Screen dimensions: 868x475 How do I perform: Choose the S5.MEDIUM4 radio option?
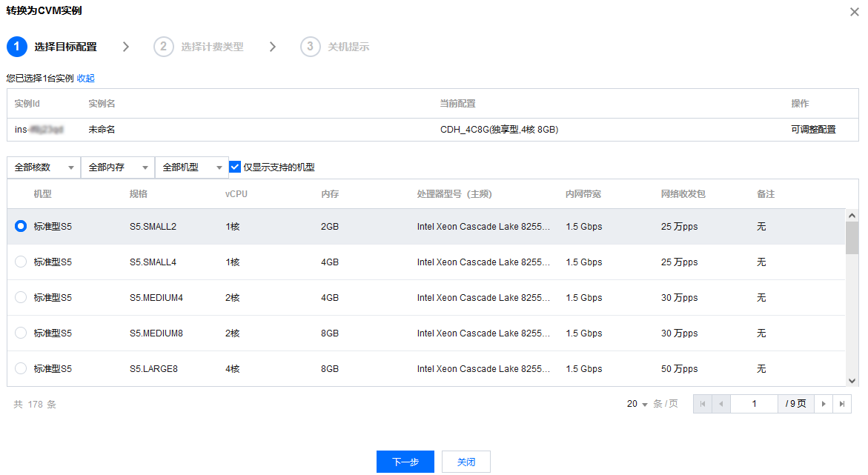pyautogui.click(x=21, y=297)
